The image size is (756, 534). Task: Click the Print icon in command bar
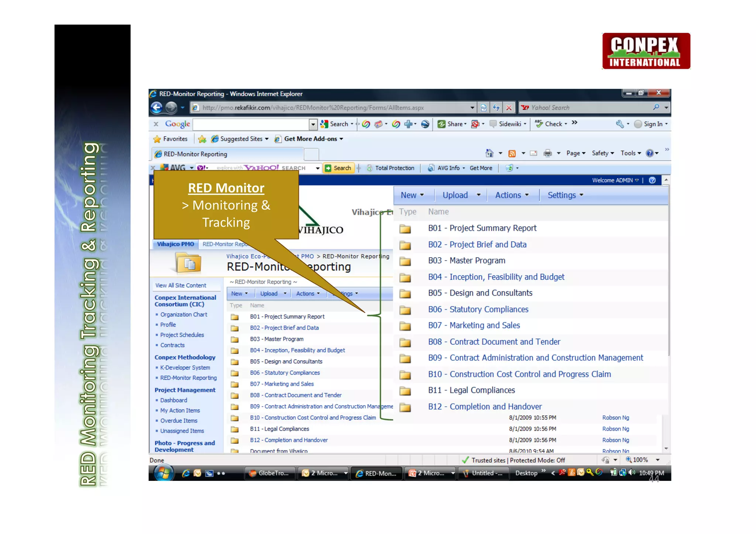click(548, 153)
